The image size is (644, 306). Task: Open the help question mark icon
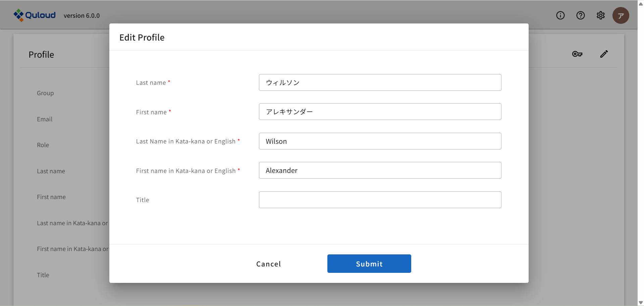coord(580,15)
